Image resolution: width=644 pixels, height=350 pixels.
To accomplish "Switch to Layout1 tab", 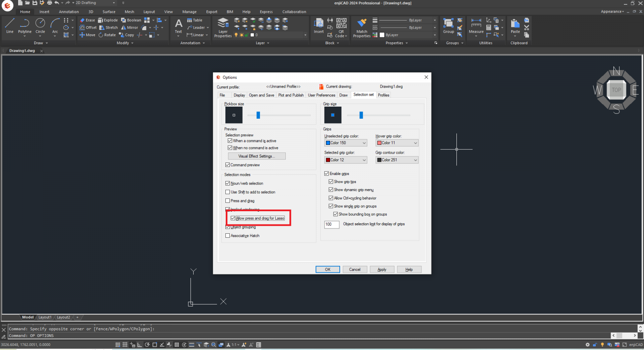I will [45, 317].
